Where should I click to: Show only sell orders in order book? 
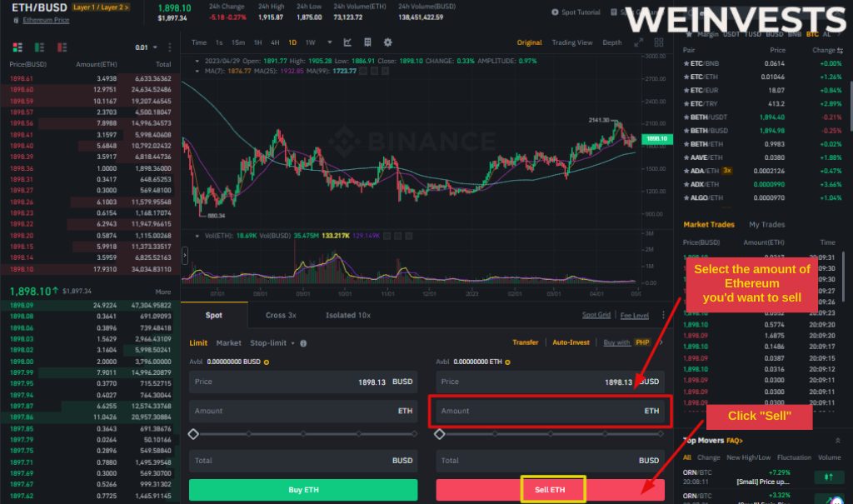pos(62,47)
